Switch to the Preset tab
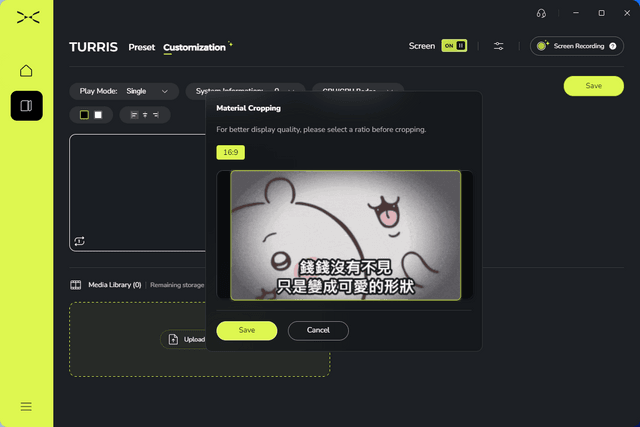 pyautogui.click(x=142, y=47)
